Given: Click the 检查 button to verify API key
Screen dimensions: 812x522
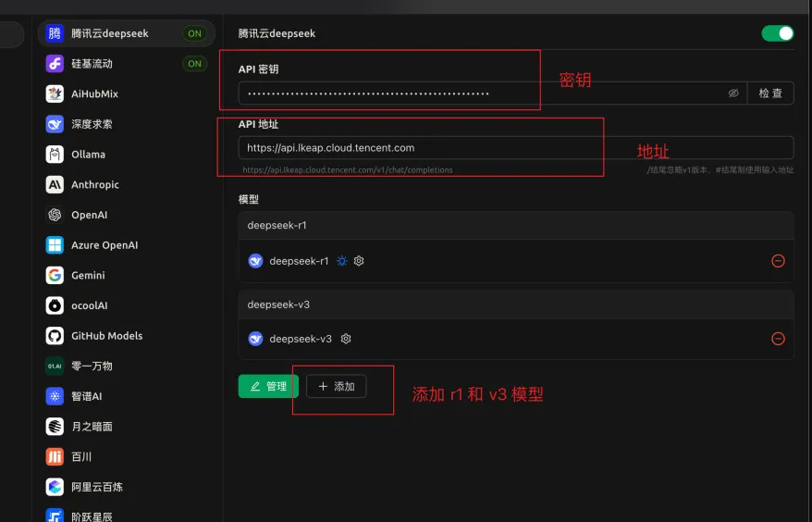Looking at the screenshot, I should pyautogui.click(x=770, y=93).
